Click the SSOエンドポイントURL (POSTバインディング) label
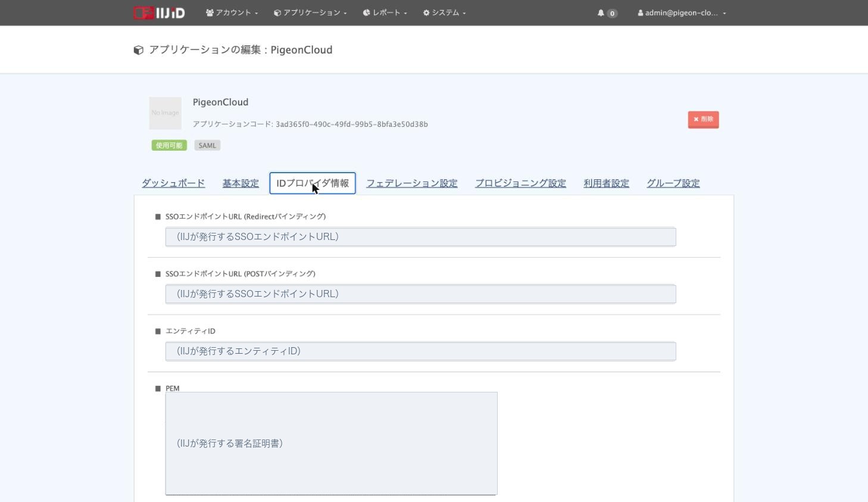 tap(241, 274)
